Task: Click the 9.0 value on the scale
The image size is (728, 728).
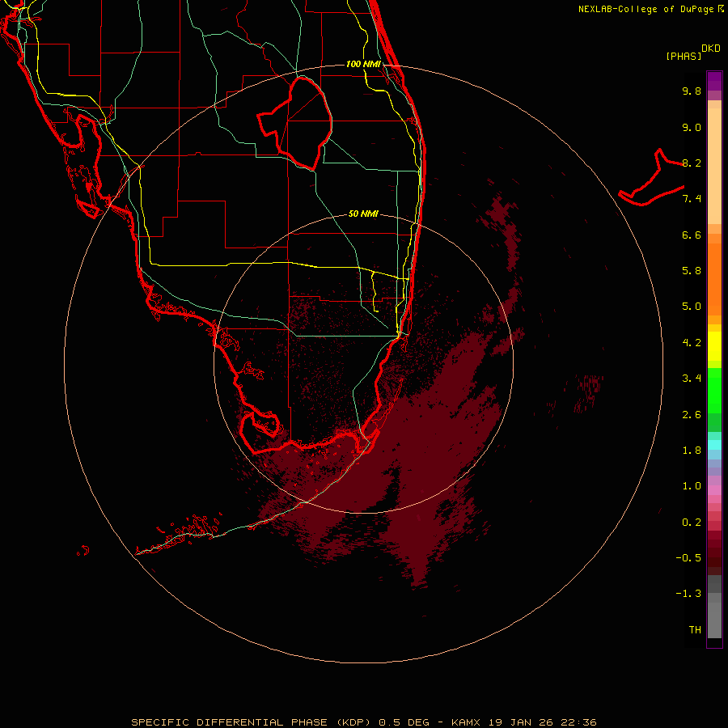Action: click(x=692, y=127)
